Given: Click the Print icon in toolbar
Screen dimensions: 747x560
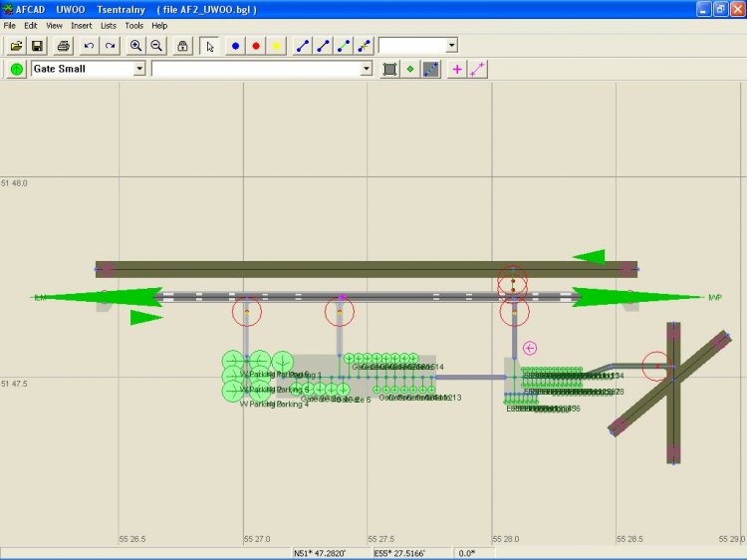Looking at the screenshot, I should click(63, 46).
